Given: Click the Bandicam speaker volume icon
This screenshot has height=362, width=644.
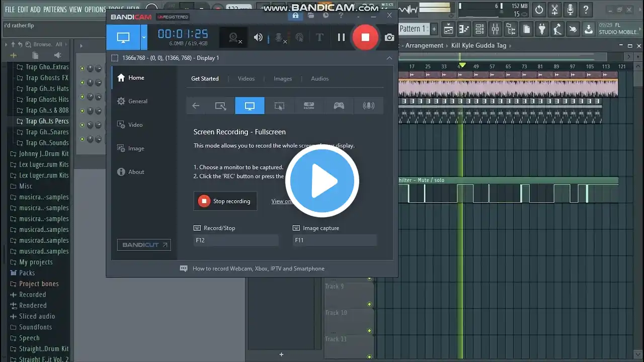Looking at the screenshot, I should [x=258, y=37].
